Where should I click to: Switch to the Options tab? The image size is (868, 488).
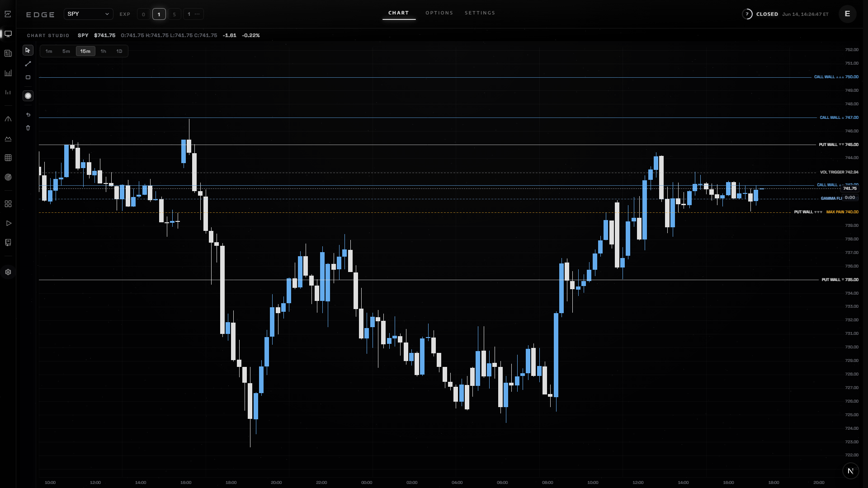coord(439,13)
